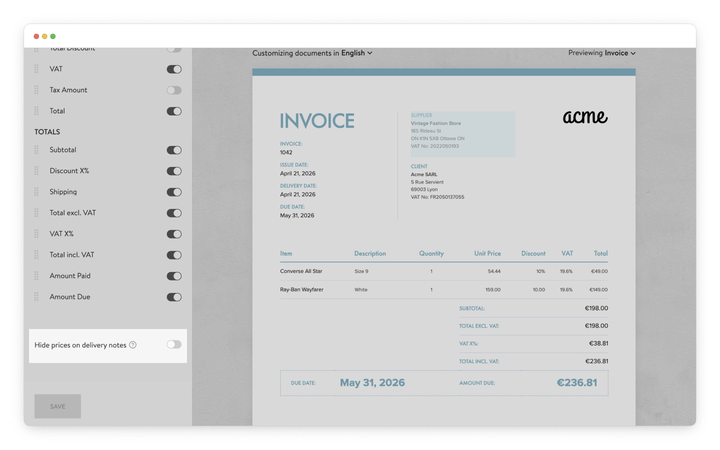Grab the drag handle for VAT row
Viewport: 720px width, 450px height.
[36, 69]
